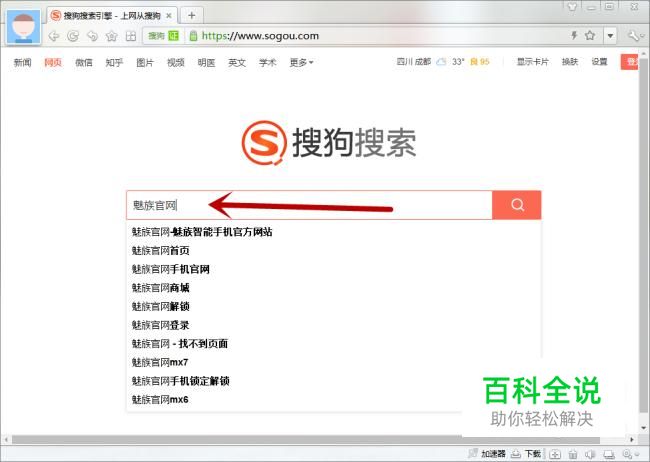The height and width of the screenshot is (462, 650).
Task: Open the 视频 search category
Action: coord(176,63)
